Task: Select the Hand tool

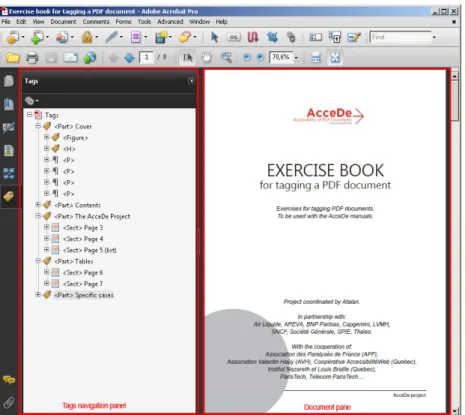Action: tap(207, 58)
